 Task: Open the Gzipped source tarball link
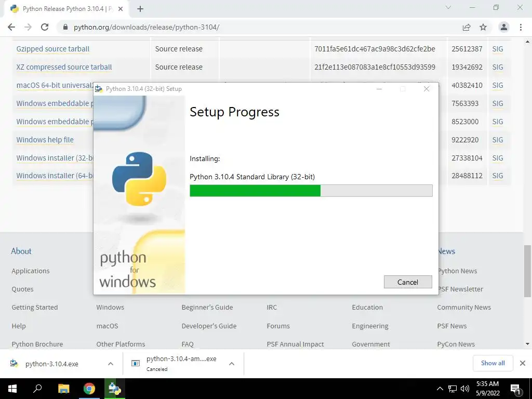pos(53,49)
